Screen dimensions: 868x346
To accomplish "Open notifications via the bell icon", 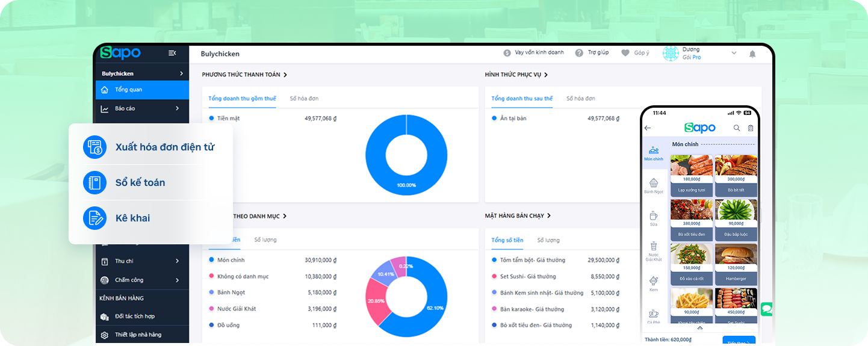I will click(752, 54).
